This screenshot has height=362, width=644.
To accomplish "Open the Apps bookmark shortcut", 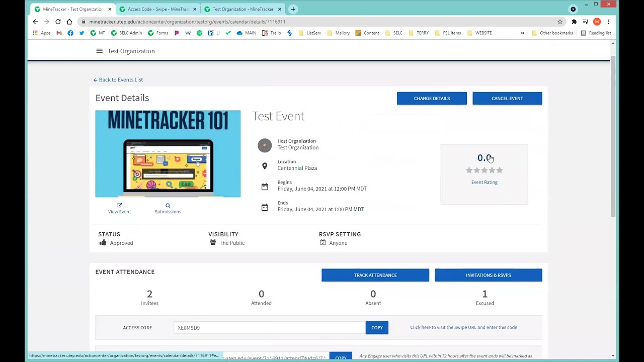I will point(41,33).
